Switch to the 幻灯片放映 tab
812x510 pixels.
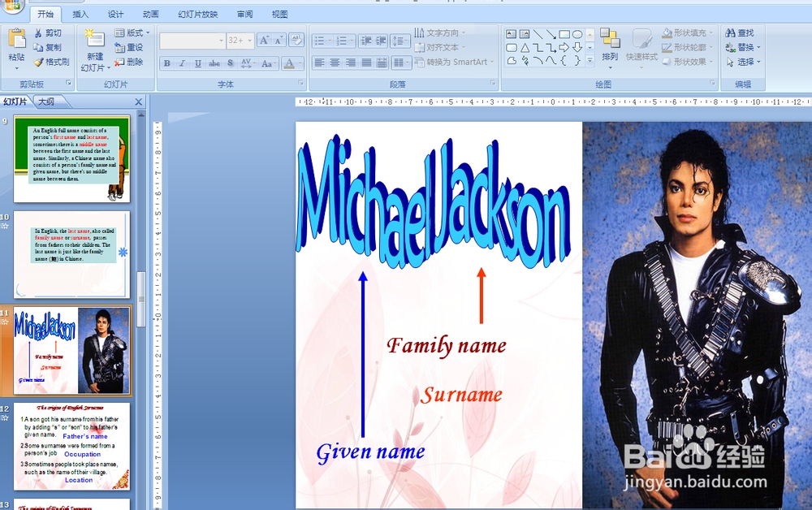tap(198, 14)
